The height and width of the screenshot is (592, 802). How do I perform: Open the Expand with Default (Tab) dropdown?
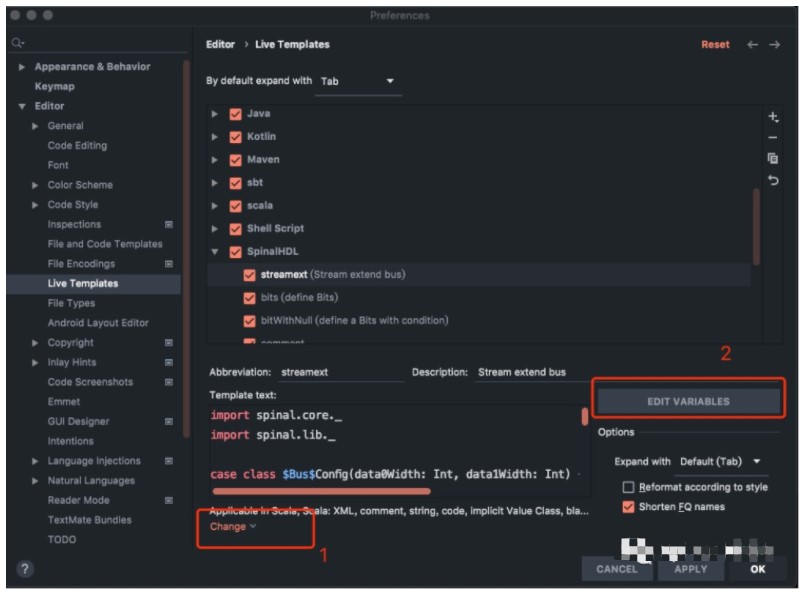[x=720, y=462]
